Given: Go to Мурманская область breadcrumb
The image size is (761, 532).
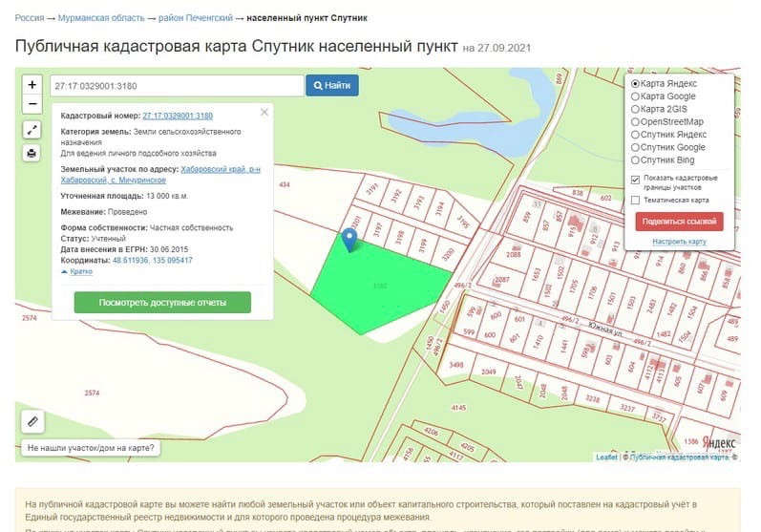Looking at the screenshot, I should point(101,18).
